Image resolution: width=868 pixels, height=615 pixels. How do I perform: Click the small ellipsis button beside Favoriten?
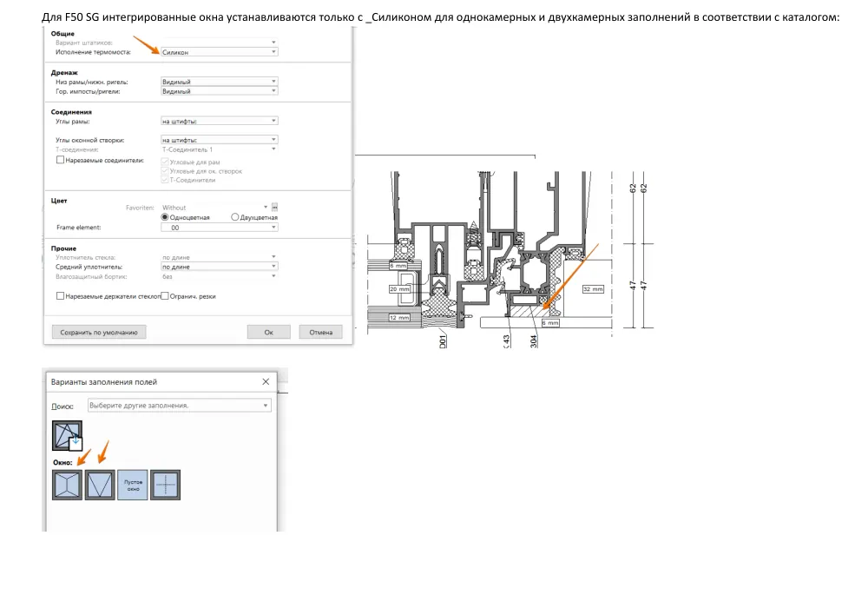pos(274,208)
